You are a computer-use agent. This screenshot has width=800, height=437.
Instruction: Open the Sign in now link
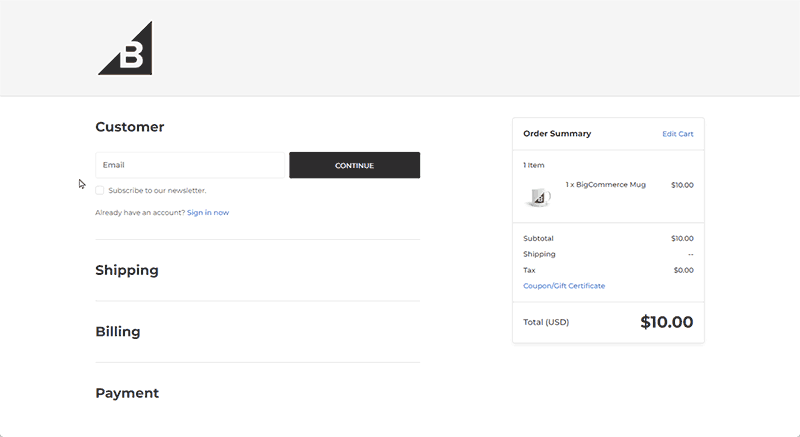208,213
